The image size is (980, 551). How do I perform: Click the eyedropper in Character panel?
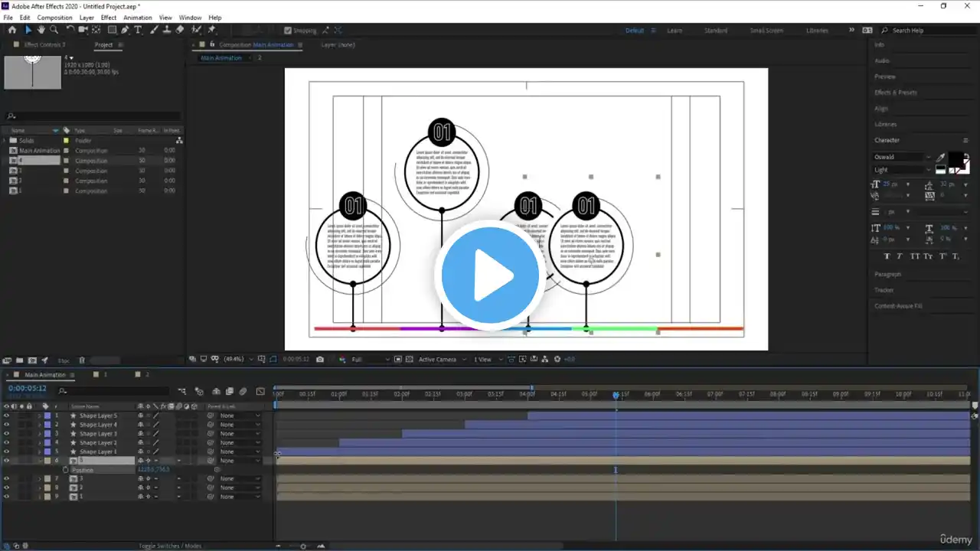(940, 158)
